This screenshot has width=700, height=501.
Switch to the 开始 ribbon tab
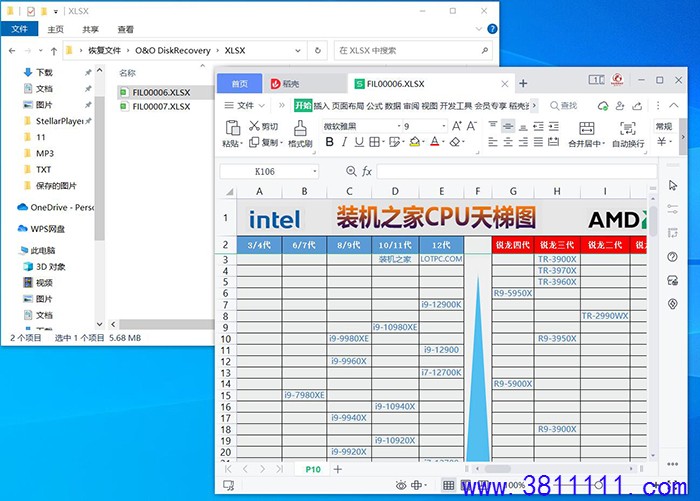point(303,105)
